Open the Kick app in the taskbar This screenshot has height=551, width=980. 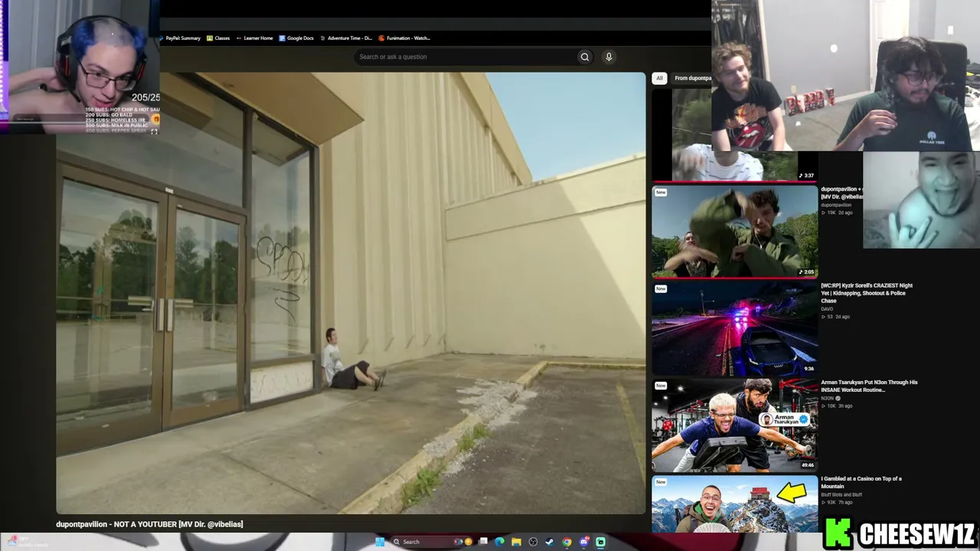coord(601,542)
